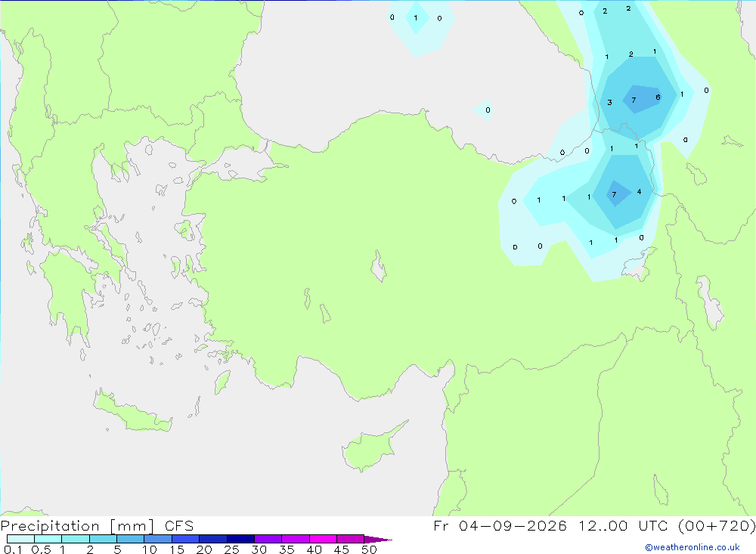Click the 10–15 mm legend swatch
This screenshot has width=756, height=554.
pos(158,539)
